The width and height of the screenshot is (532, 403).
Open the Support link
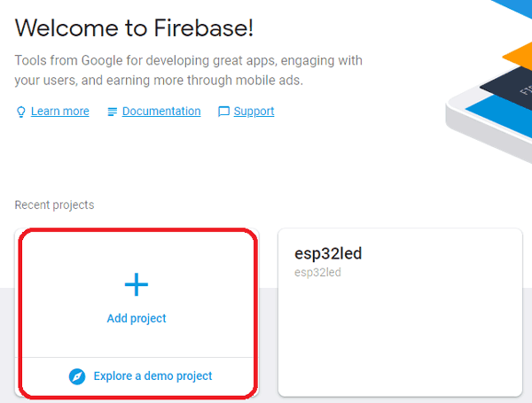(x=254, y=112)
